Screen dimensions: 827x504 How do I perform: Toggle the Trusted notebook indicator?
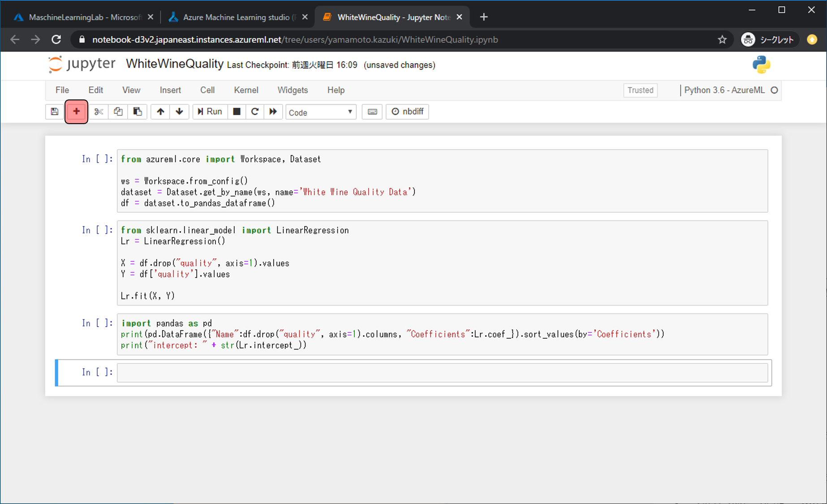(640, 90)
